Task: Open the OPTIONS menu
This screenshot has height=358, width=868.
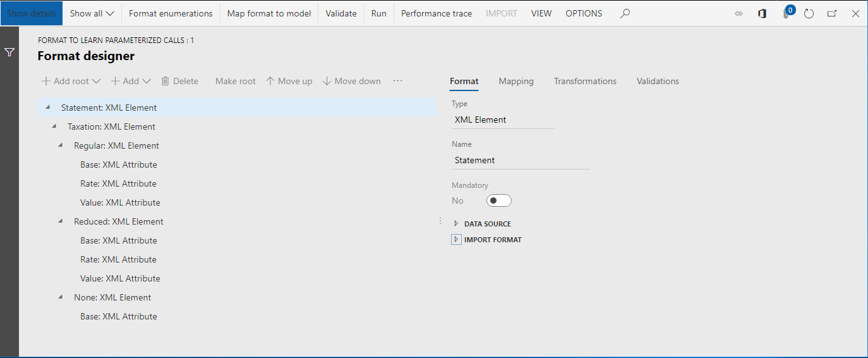Action: coord(584,13)
